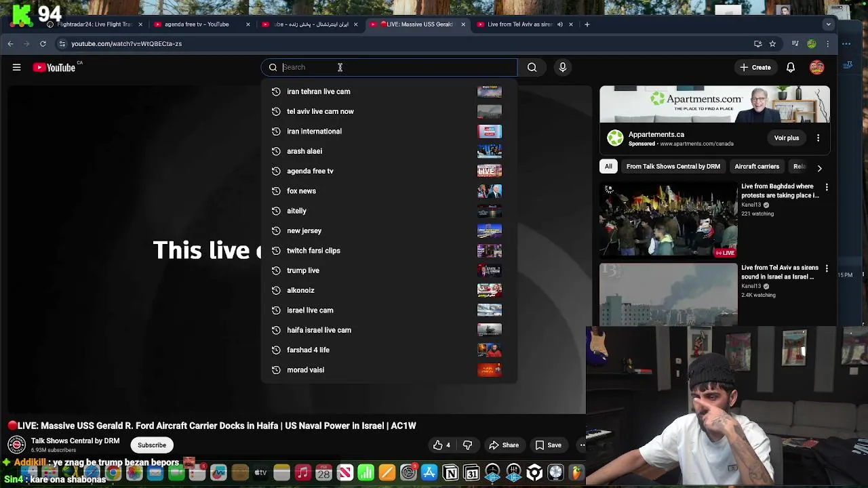
Task: Like the video with thumbs-up
Action: click(442, 445)
